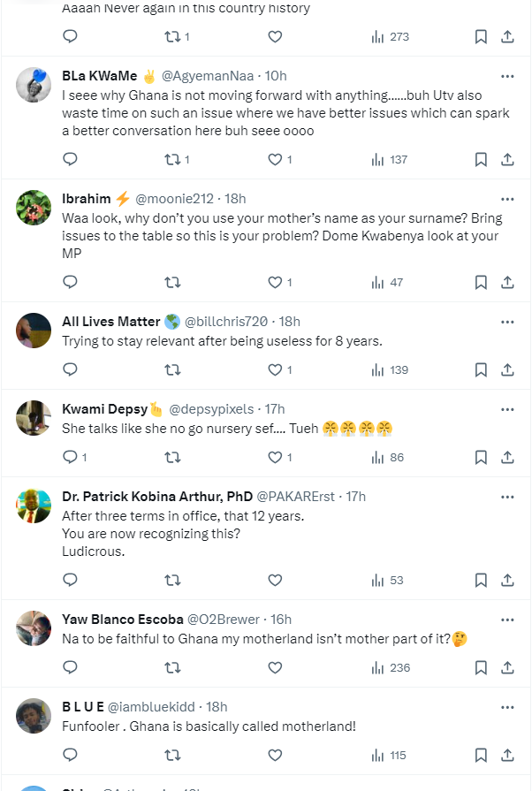Open more options on Yaw Blanco Escoba's tweet
The height and width of the screenshot is (791, 532).
pyautogui.click(x=507, y=619)
